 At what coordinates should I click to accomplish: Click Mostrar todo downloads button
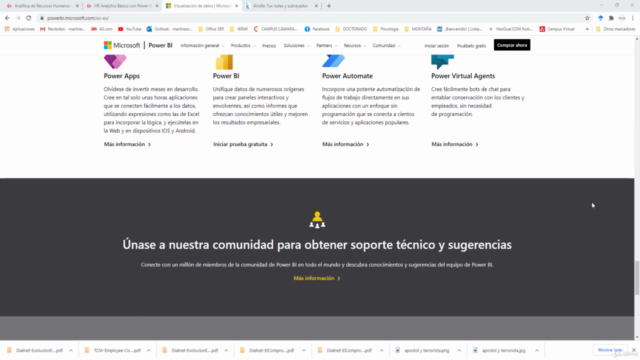click(610, 350)
